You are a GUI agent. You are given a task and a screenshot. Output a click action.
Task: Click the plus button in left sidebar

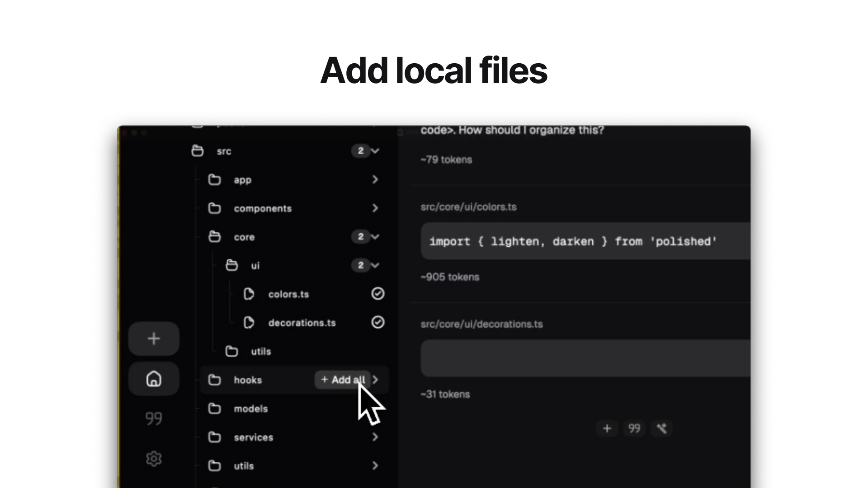coord(154,338)
